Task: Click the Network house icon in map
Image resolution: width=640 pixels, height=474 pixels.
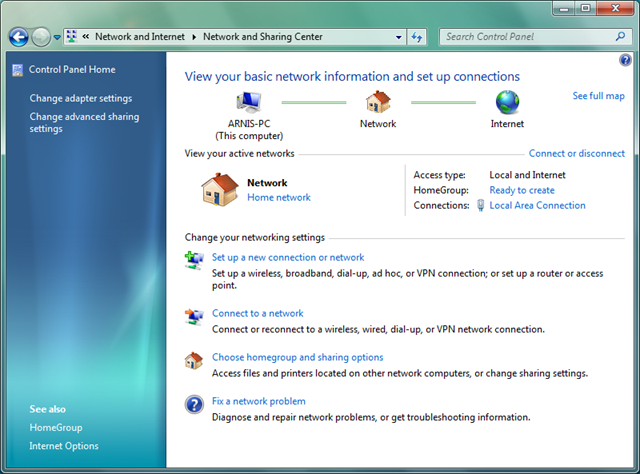Action: (x=378, y=102)
